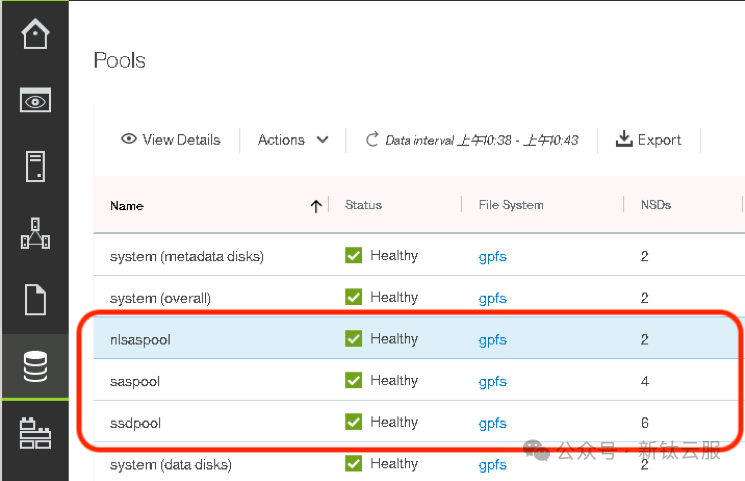The image size is (745, 481).
Task: Sort by Name column header
Action: click(127, 206)
